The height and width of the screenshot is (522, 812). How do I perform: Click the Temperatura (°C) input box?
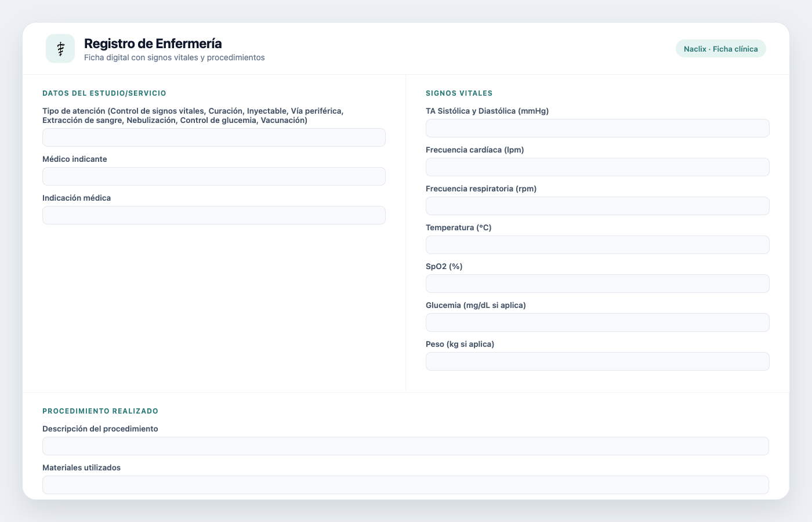[597, 245]
